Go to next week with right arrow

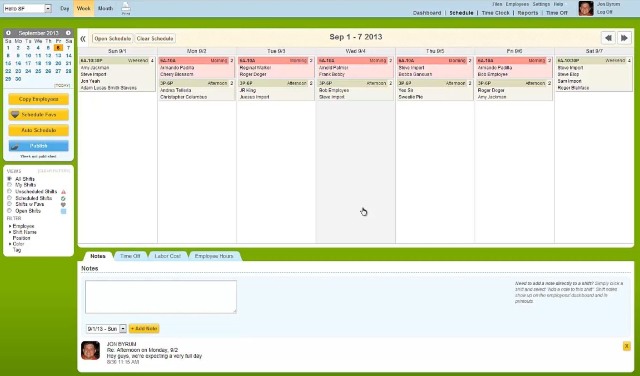[x=624, y=38]
